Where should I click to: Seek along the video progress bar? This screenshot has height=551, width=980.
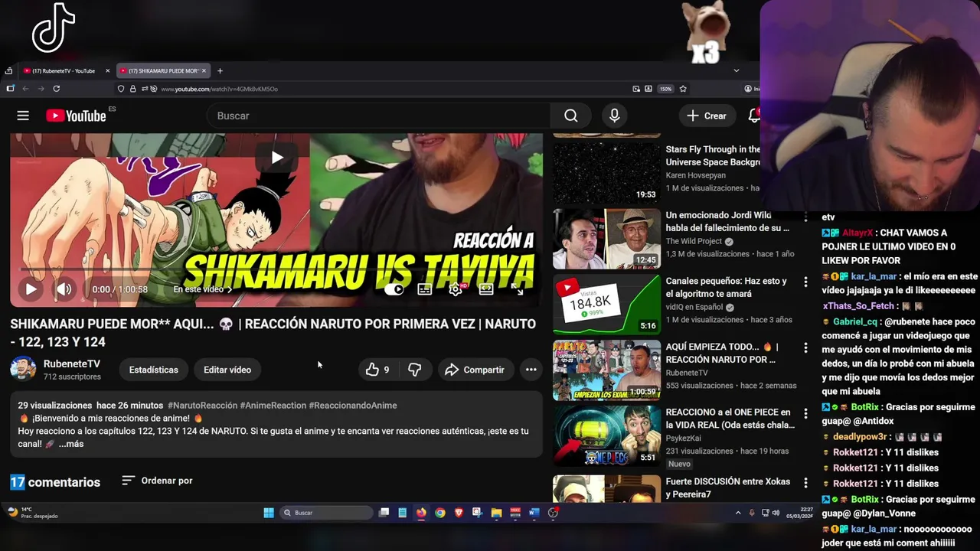(276, 269)
